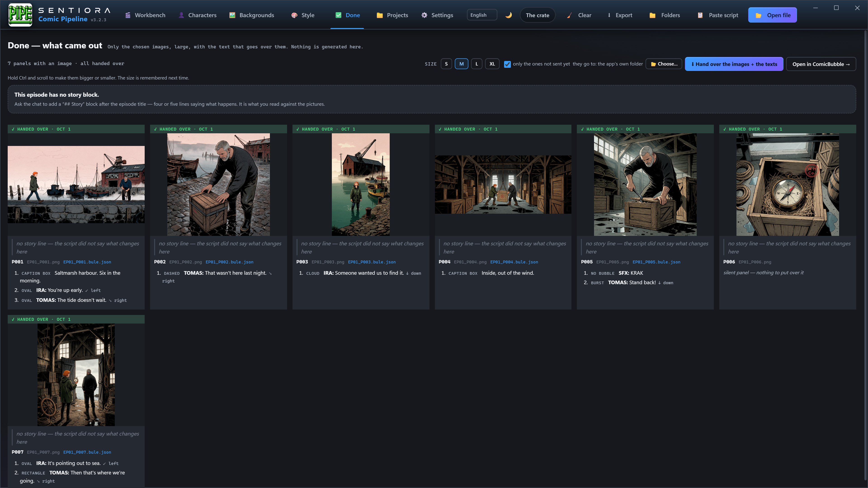Switch to the Characters tab

click(x=198, y=15)
